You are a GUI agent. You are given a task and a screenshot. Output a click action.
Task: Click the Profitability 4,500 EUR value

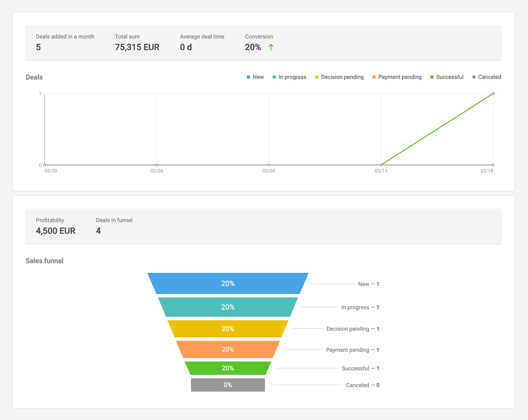(55, 231)
